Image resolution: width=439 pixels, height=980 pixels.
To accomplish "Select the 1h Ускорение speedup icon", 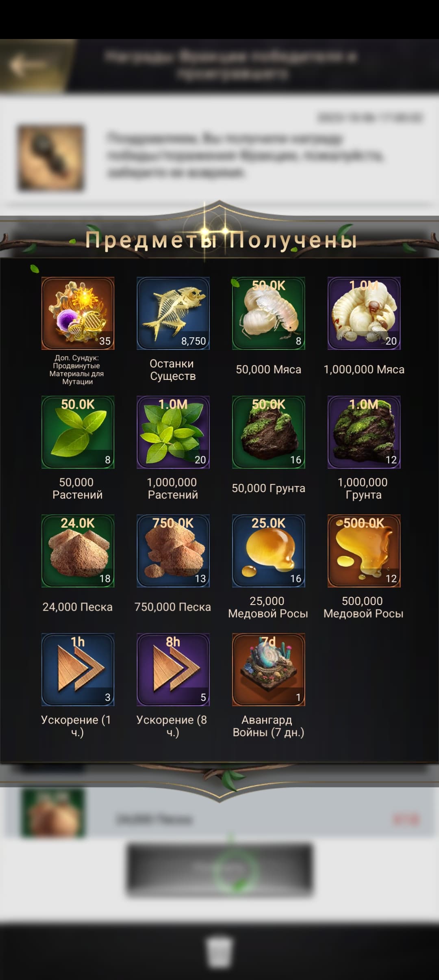I will click(78, 669).
